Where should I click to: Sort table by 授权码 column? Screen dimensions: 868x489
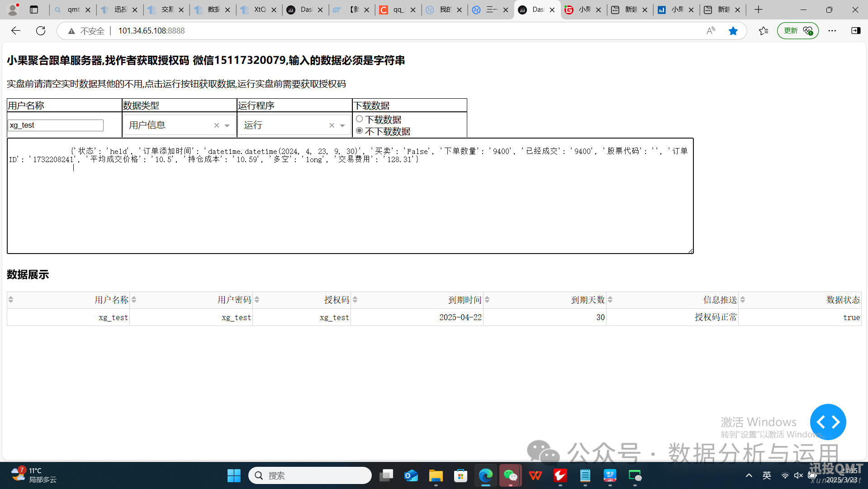click(257, 300)
